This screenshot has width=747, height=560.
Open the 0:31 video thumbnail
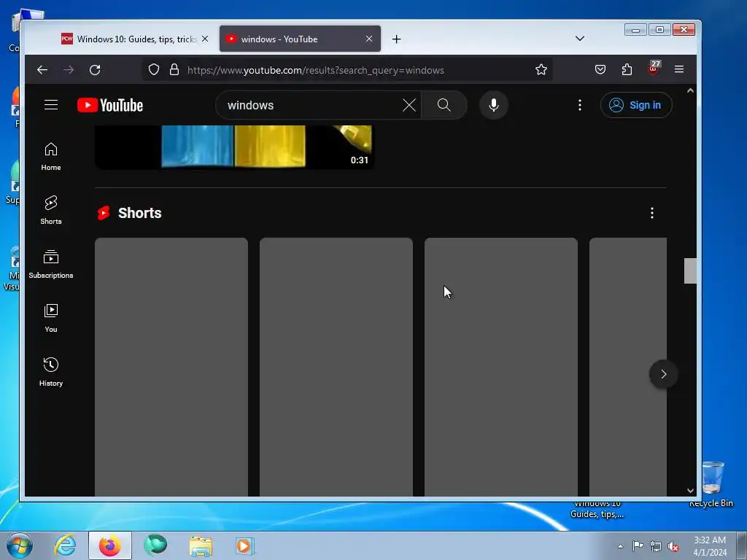(x=234, y=147)
